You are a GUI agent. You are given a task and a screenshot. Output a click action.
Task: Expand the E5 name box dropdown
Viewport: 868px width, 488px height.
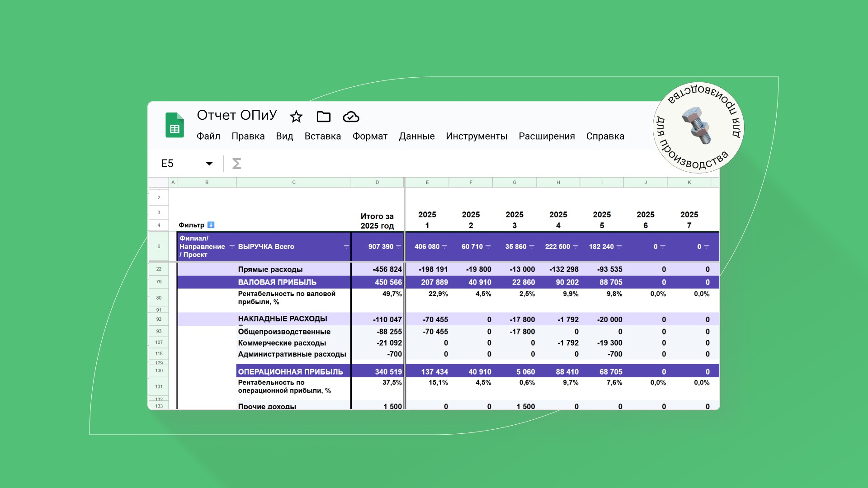pos(209,164)
